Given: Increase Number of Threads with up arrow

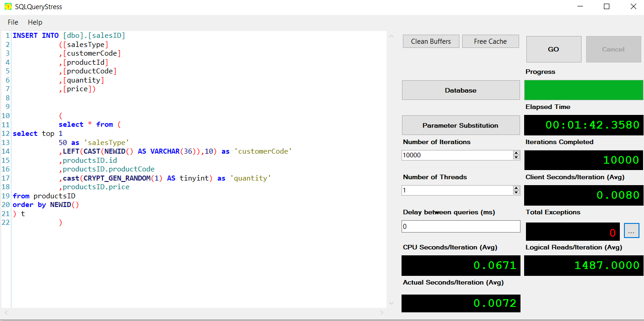Looking at the screenshot, I should click(516, 188).
